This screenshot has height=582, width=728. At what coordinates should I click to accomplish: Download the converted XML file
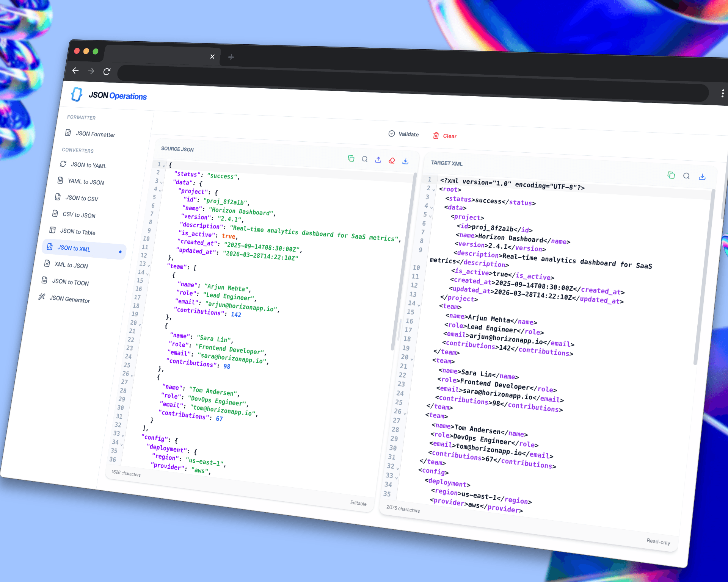[702, 177]
